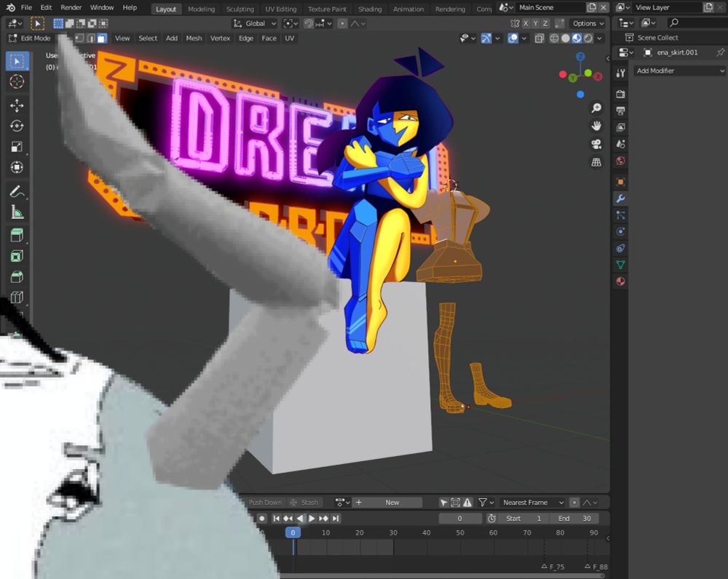
Task: Open Nearest Frame snapping dropdown
Action: coord(533,503)
